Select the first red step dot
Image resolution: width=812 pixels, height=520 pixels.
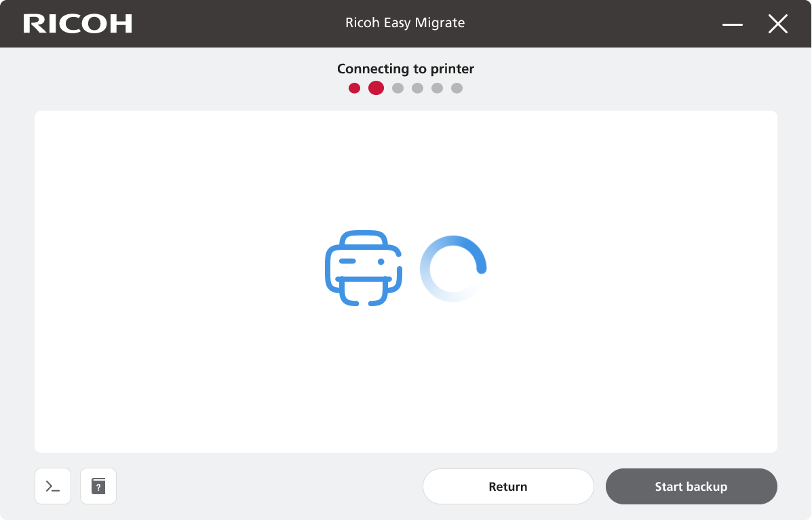tap(354, 88)
